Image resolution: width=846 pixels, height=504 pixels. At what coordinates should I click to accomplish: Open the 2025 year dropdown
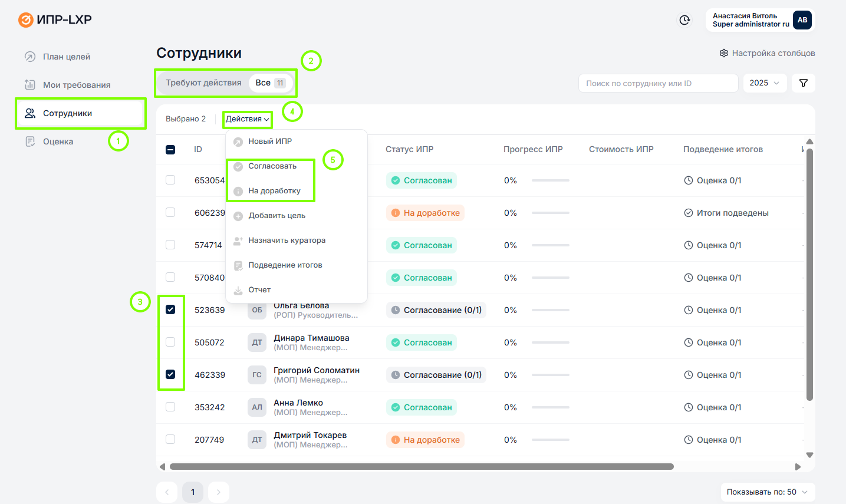765,83
